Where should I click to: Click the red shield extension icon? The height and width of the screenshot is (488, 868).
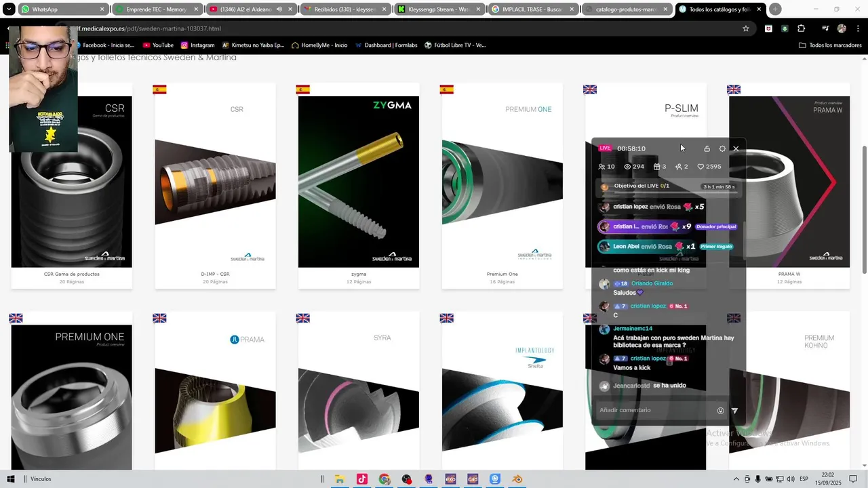(768, 28)
